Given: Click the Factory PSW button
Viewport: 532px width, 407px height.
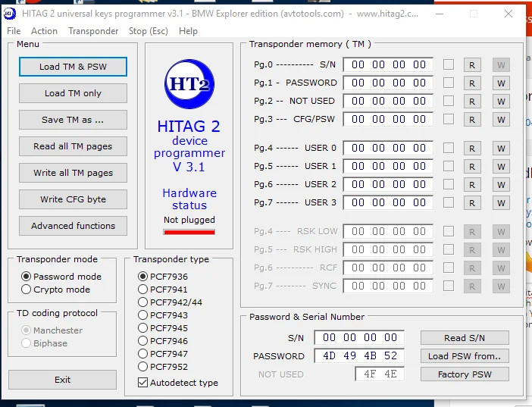Looking at the screenshot, I should [465, 374].
